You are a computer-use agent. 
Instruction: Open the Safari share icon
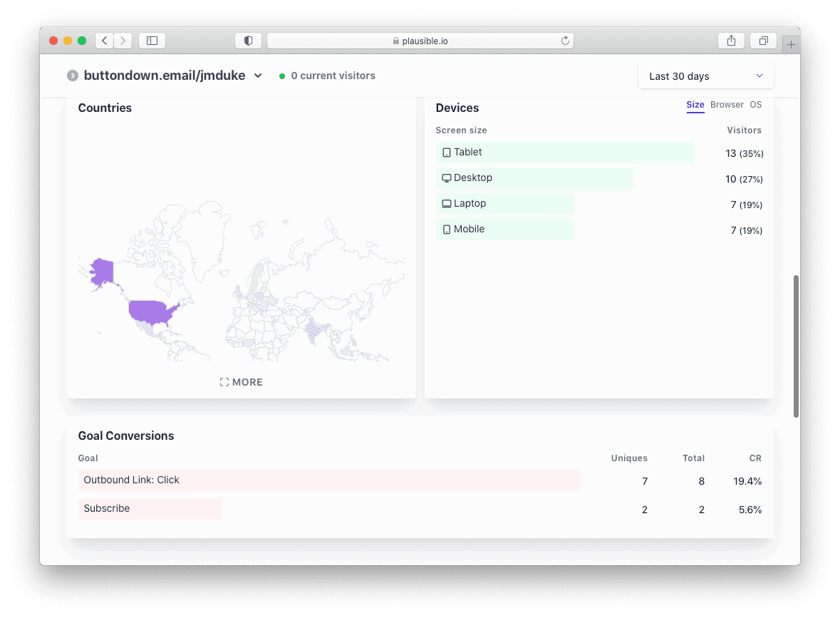[x=731, y=41]
